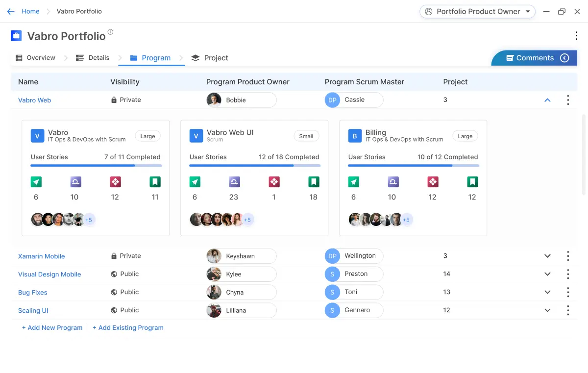Open the portfolio kebab menu at top right
The image size is (588, 373).
point(576,36)
